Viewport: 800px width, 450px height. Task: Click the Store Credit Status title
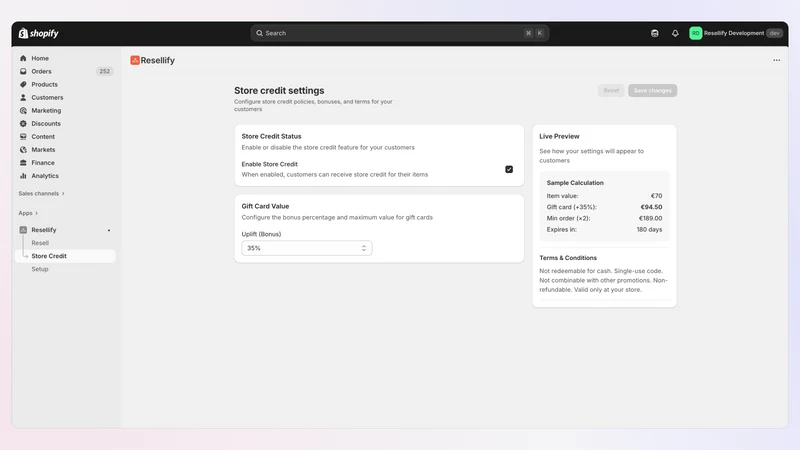271,136
